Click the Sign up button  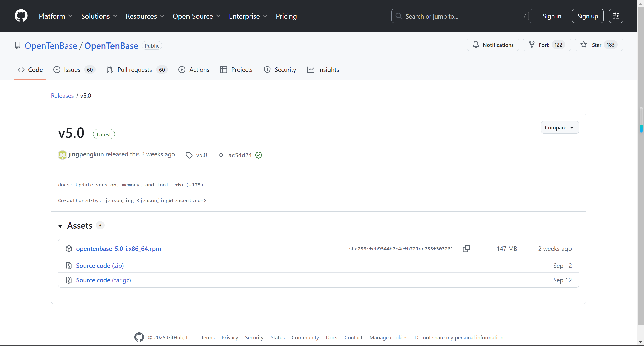587,16
